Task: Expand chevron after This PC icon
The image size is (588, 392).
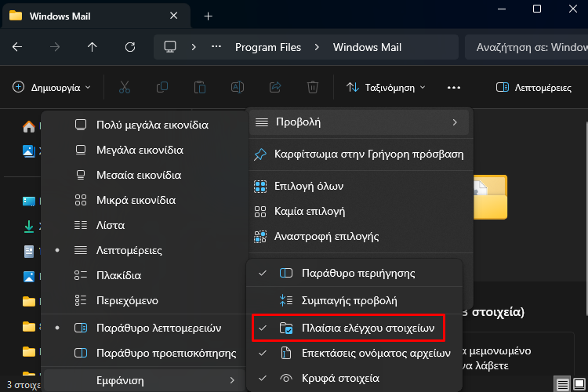Action: click(x=194, y=47)
